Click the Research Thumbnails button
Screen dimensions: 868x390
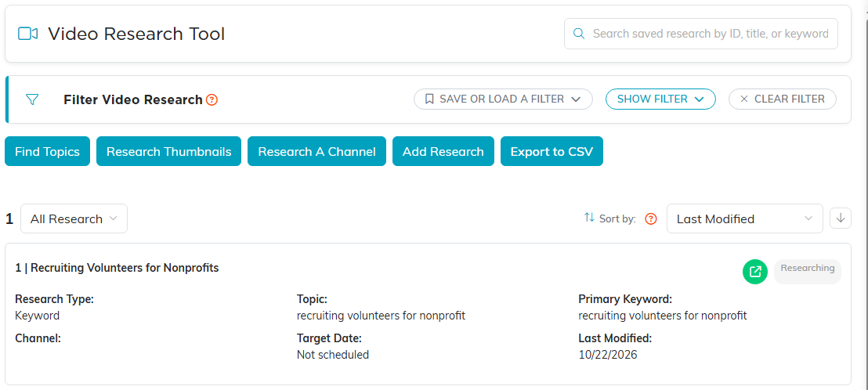[x=169, y=151]
